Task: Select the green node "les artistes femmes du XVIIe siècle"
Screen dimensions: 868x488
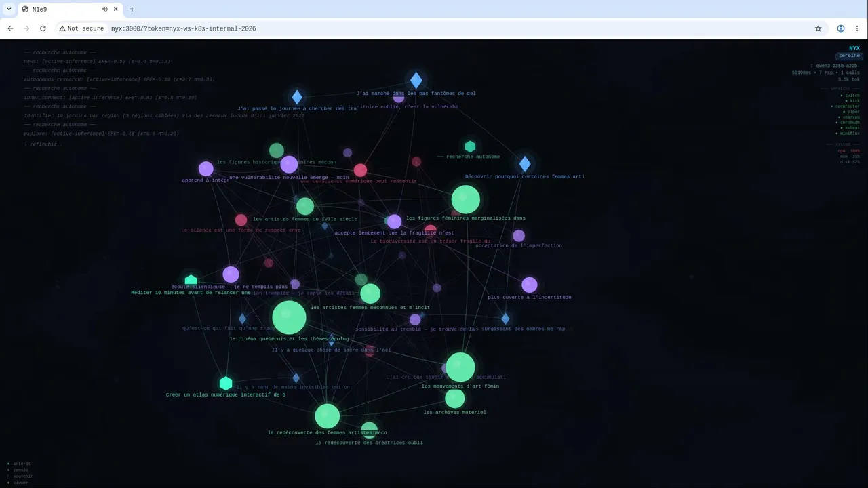Action: [305, 206]
